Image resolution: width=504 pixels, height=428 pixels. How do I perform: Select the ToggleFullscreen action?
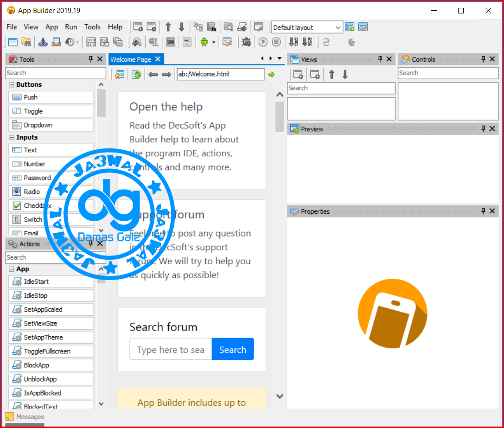coord(51,351)
